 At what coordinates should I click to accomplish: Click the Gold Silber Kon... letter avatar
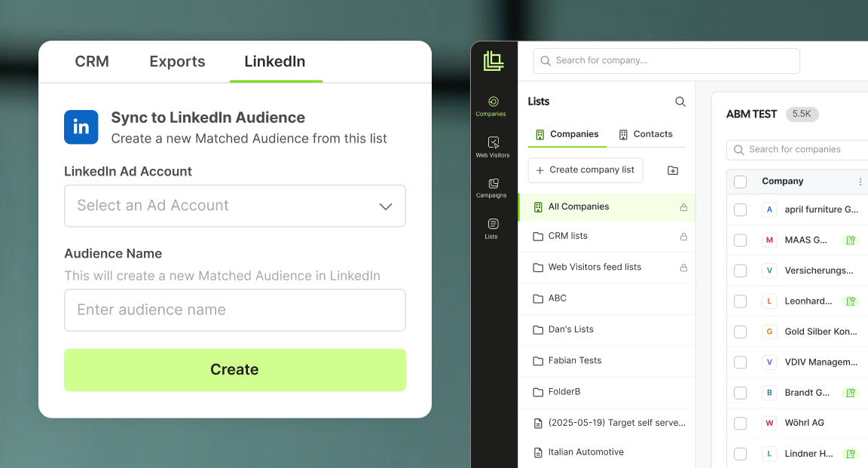(769, 332)
